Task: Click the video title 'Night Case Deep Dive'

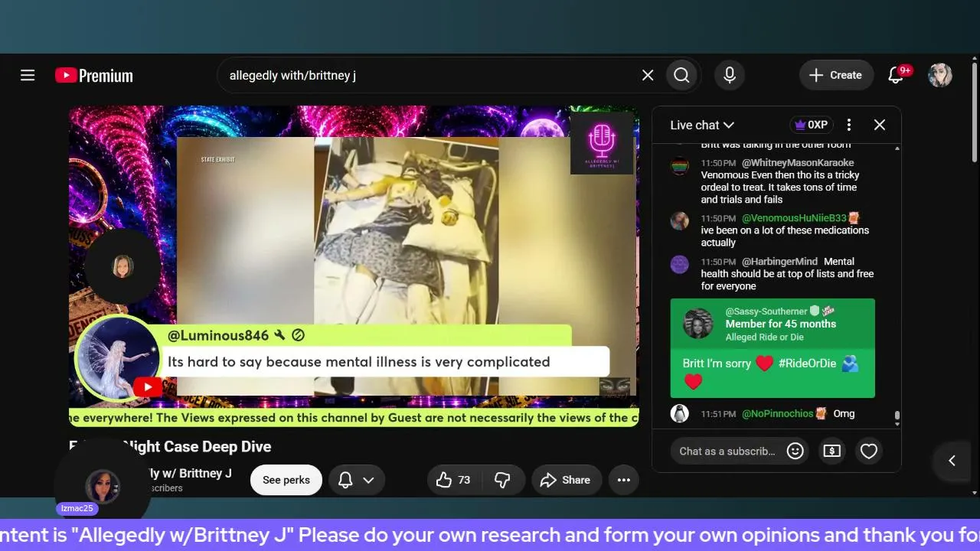Action: coord(198,446)
